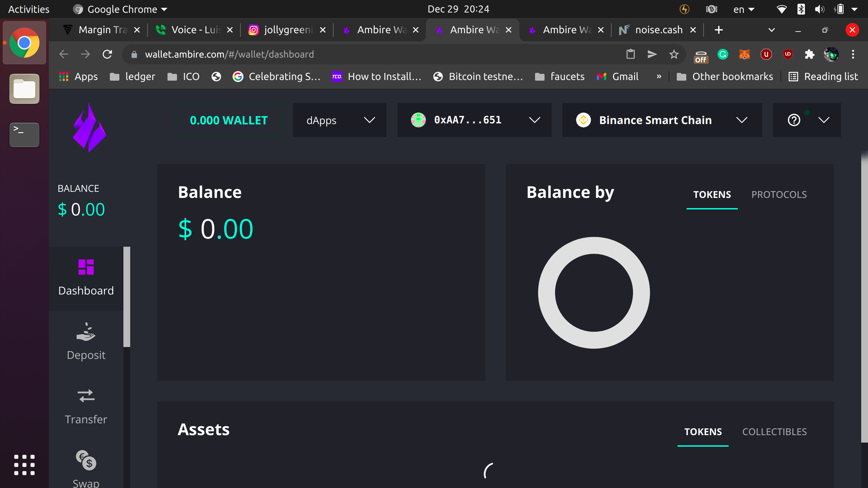
Task: Close the jollygreeni Instagram tab
Action: (x=323, y=30)
